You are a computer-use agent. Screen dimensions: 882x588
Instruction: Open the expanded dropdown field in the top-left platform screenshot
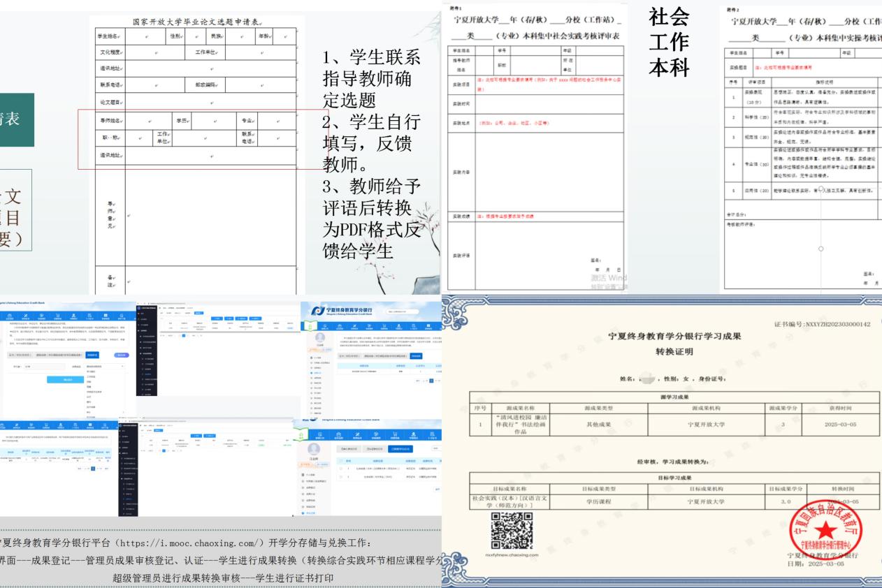105,366
